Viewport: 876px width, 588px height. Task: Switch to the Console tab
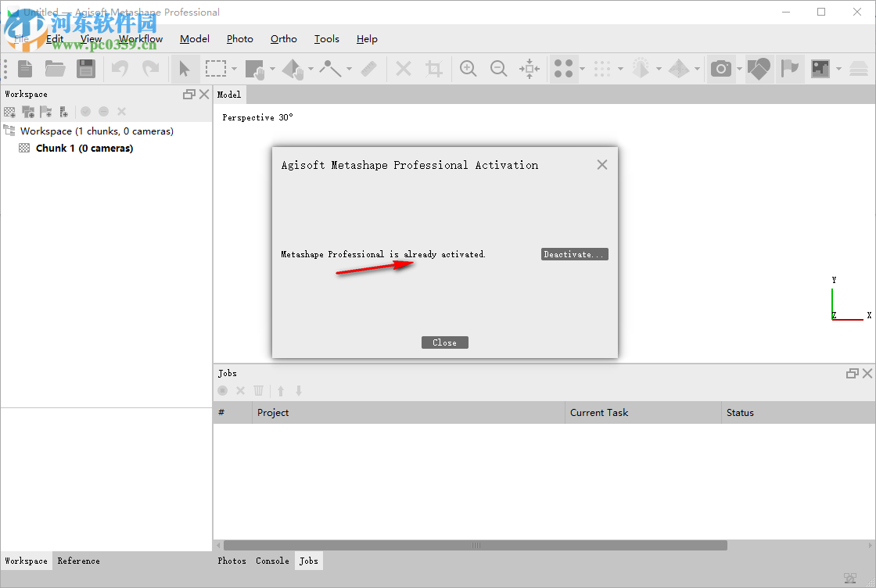[272, 561]
